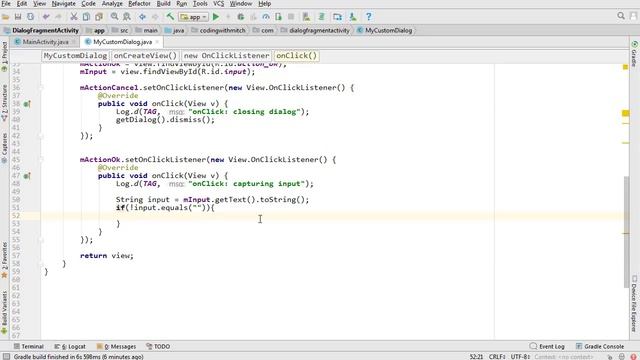This screenshot has height=360, width=640.
Task: Click override gutter icon on line 47
Action: point(27,176)
